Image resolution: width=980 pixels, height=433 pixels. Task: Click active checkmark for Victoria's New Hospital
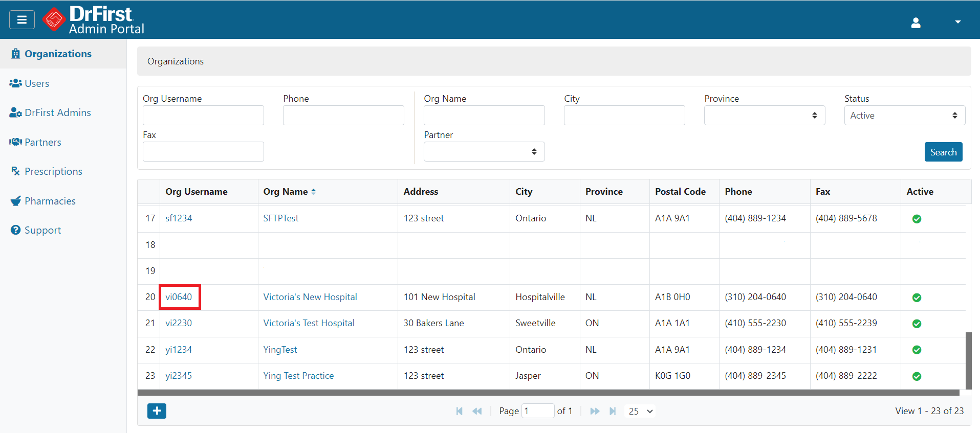pos(917,298)
